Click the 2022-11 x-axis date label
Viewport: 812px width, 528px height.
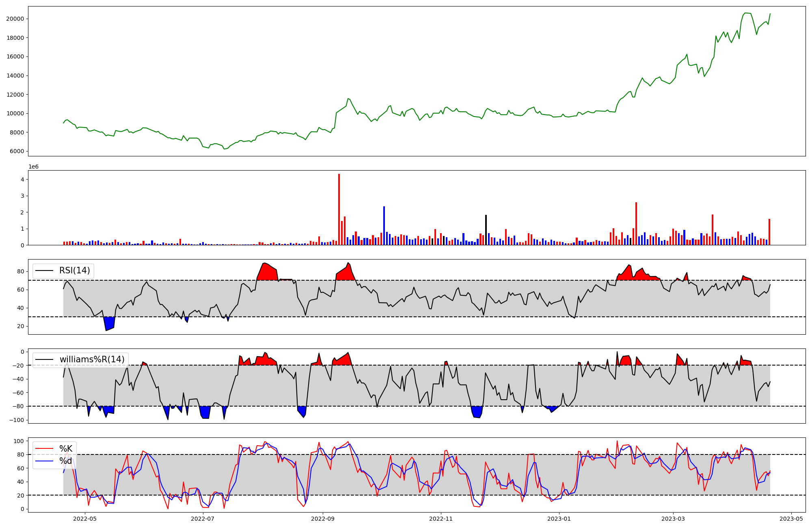click(441, 519)
